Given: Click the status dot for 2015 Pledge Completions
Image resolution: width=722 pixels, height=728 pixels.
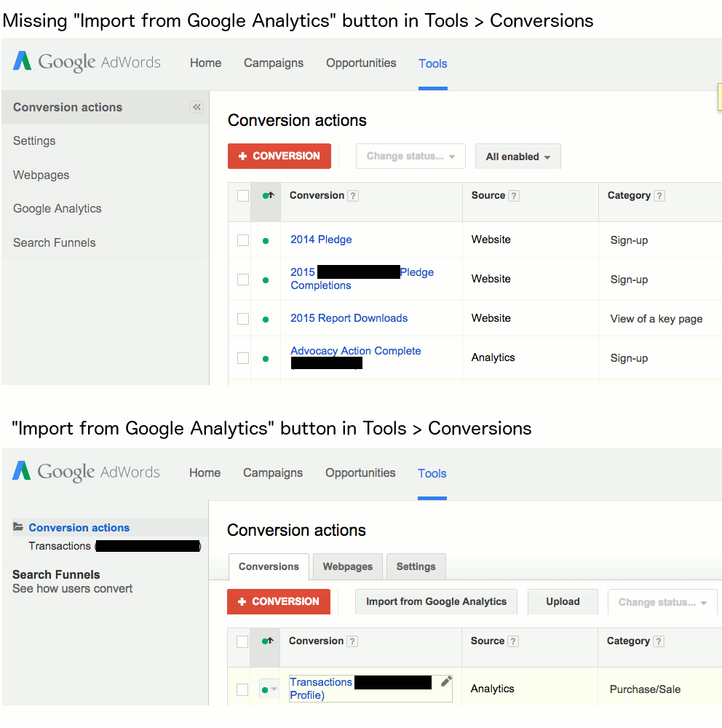Looking at the screenshot, I should (266, 280).
